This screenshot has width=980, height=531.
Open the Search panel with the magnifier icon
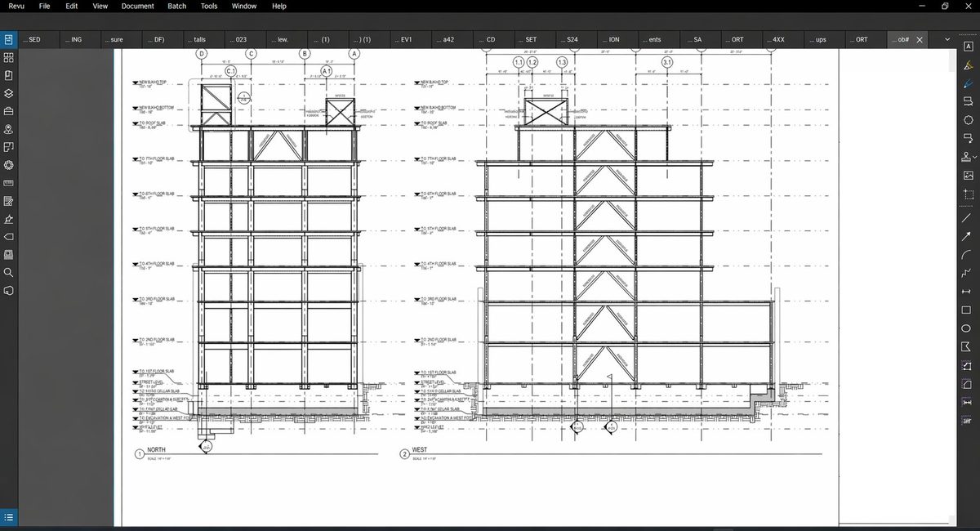(x=10, y=272)
